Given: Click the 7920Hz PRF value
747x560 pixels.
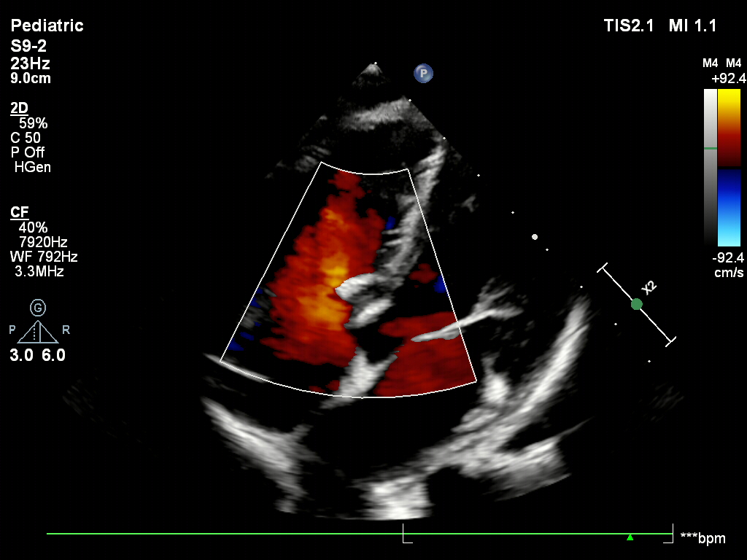Looking at the screenshot, I should (43, 242).
